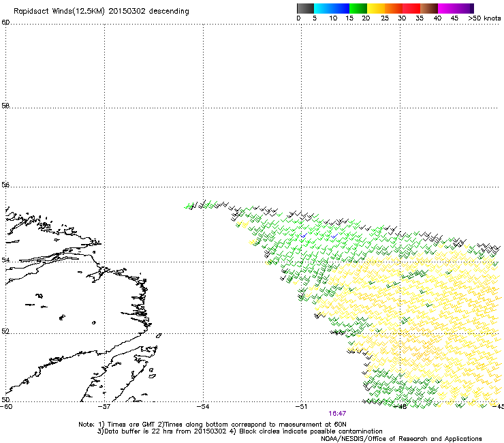Click the longitude label -51
The height and width of the screenshot is (443, 504).
click(x=301, y=407)
